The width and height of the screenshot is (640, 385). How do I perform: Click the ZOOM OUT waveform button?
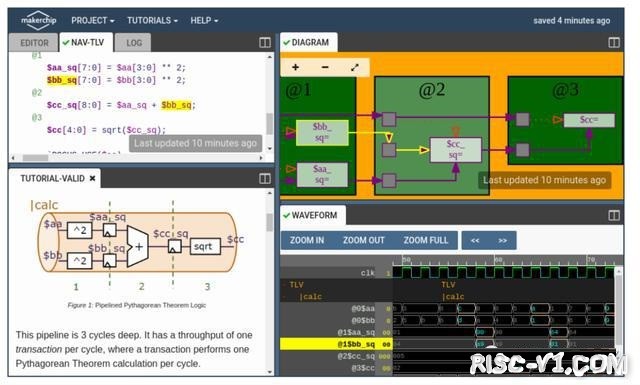pos(364,240)
